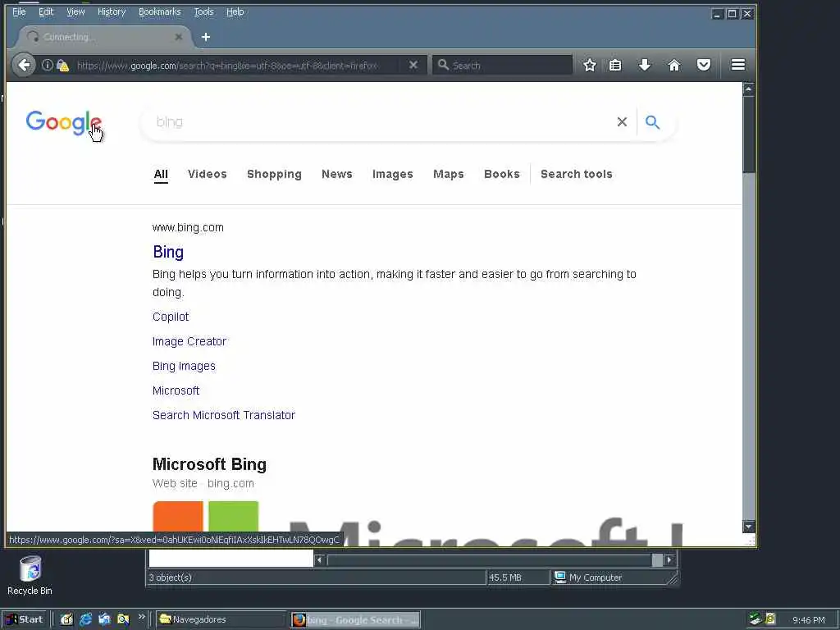The image size is (840, 630).
Task: Follow the Image Creator sitelink
Action: (x=189, y=341)
